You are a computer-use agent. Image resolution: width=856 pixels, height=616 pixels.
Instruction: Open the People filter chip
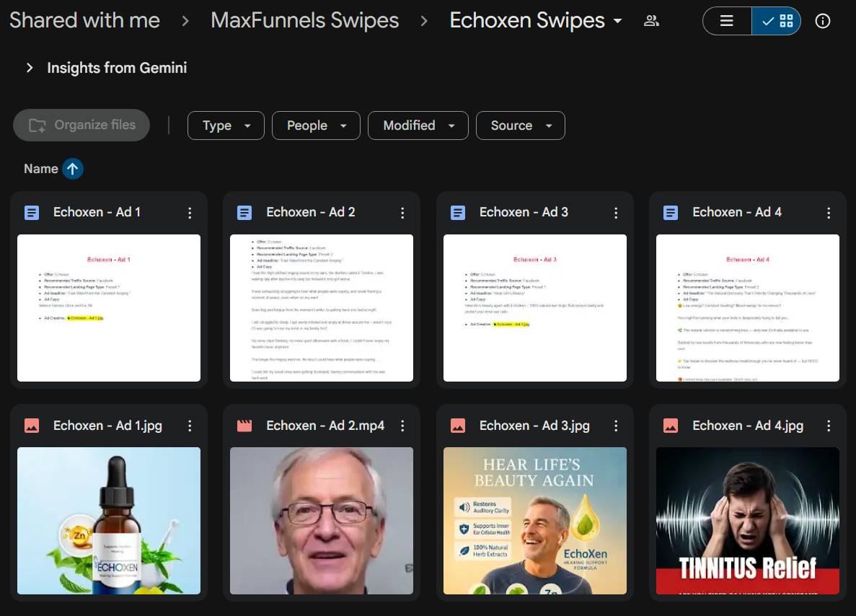[x=316, y=126]
